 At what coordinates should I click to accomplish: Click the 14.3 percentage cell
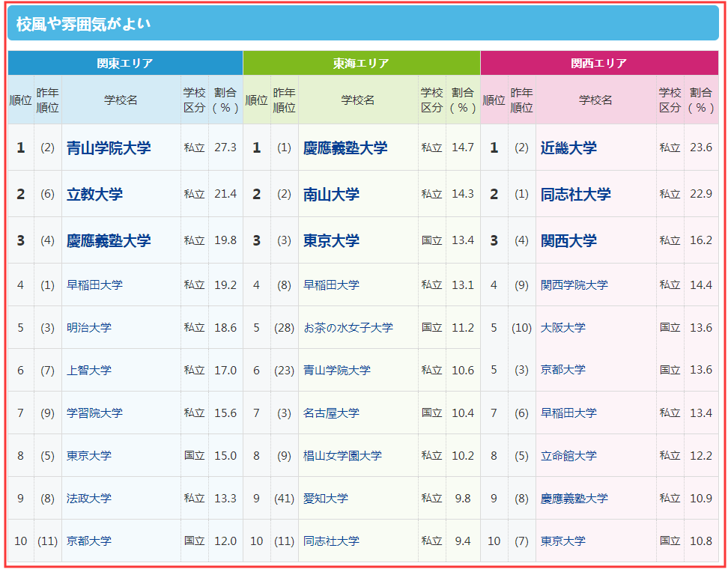463,194
